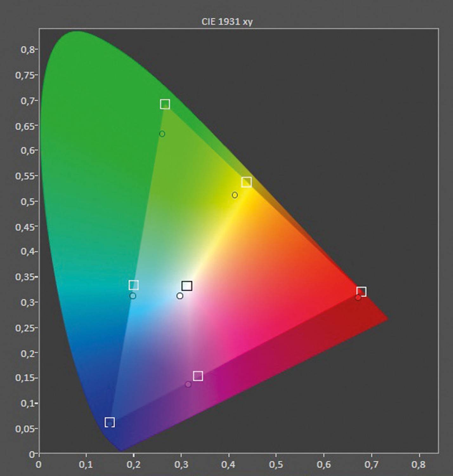Image resolution: width=453 pixels, height=476 pixels.
Task: Click the x-axis label '0,5'
Action: 276,465
